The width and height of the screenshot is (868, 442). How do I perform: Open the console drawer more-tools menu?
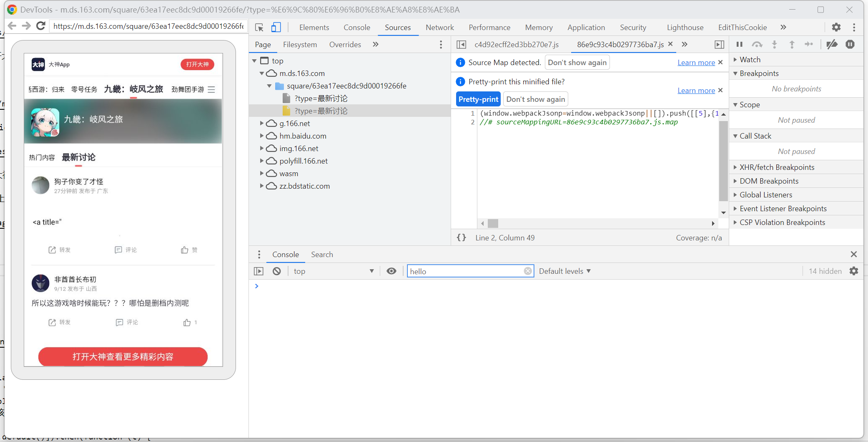tap(259, 255)
